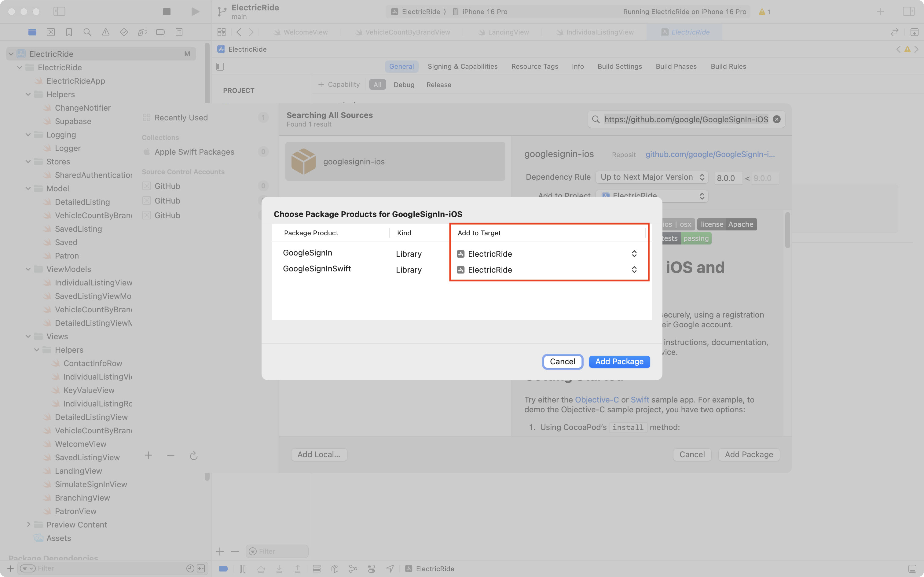924x577 pixels.
Task: Collapse the Helpers folder under ElectricRide
Action: click(x=28, y=94)
